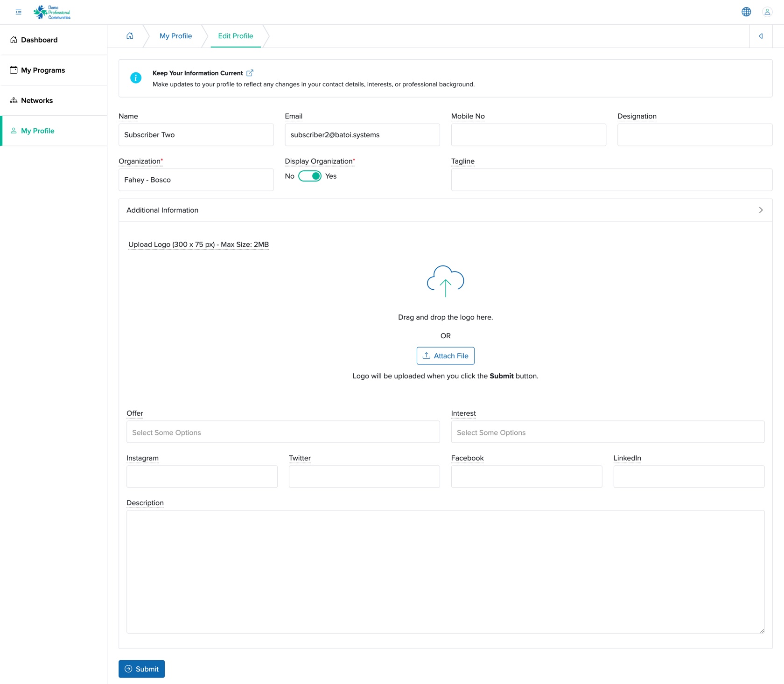Select the Edit Profile breadcrumb tab
This screenshot has width=784, height=684.
click(236, 36)
